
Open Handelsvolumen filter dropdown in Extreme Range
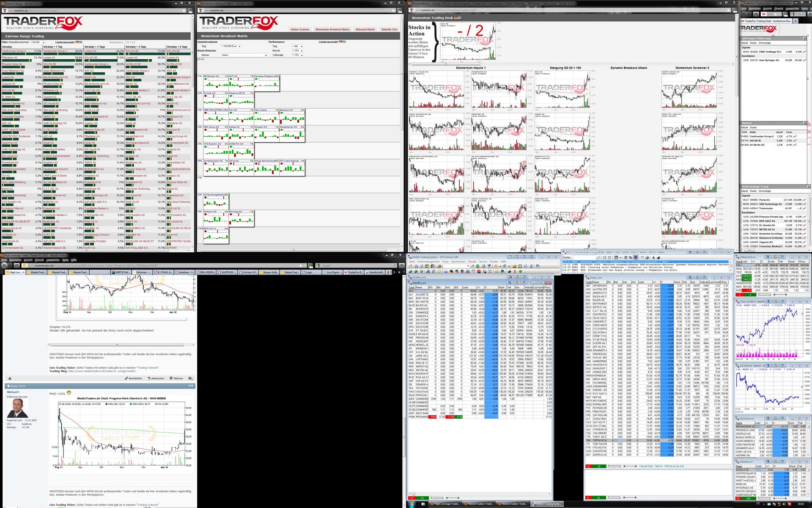pos(37,42)
